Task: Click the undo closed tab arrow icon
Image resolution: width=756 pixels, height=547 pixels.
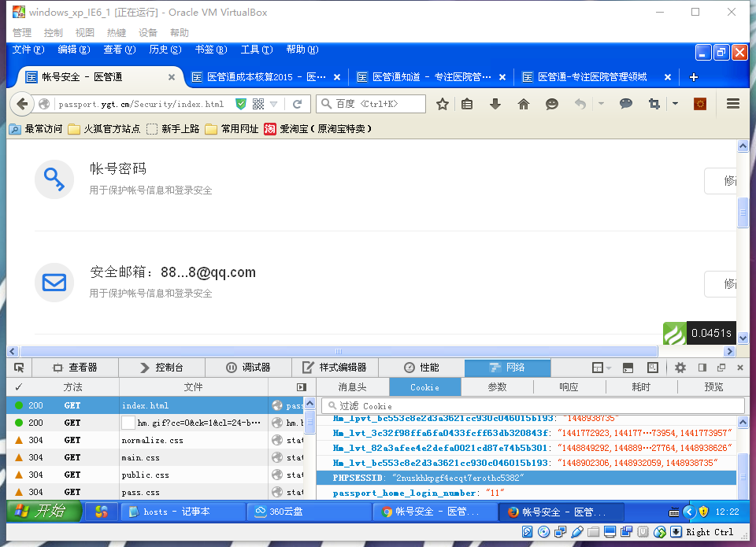Action: [580, 104]
